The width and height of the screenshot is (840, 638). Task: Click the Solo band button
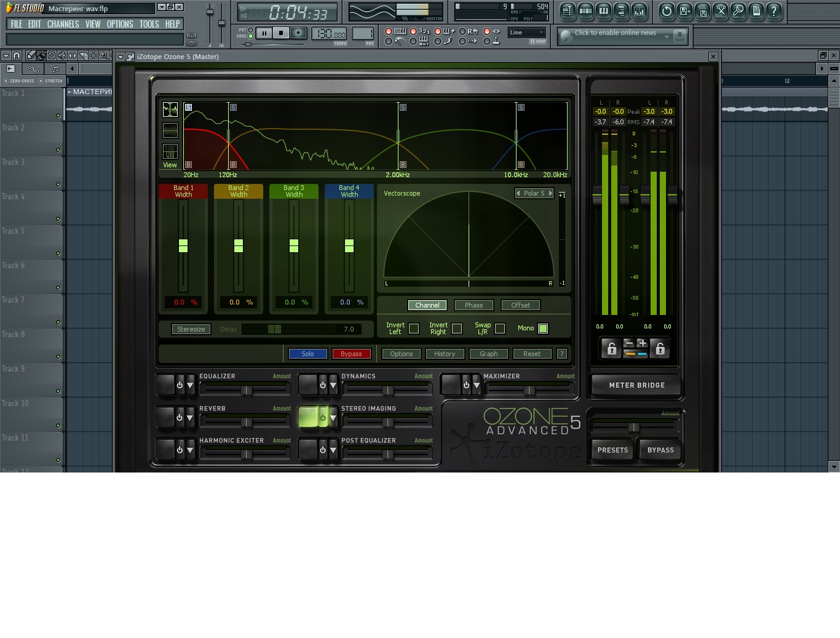pos(307,354)
